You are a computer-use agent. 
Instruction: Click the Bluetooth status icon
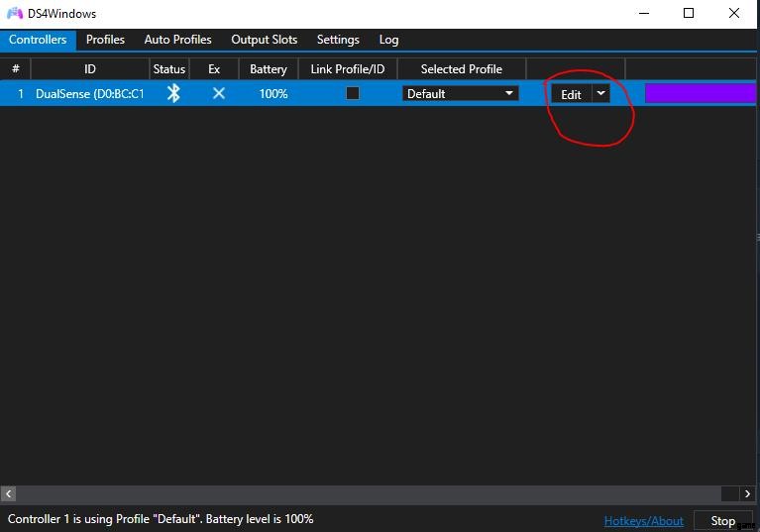173,93
